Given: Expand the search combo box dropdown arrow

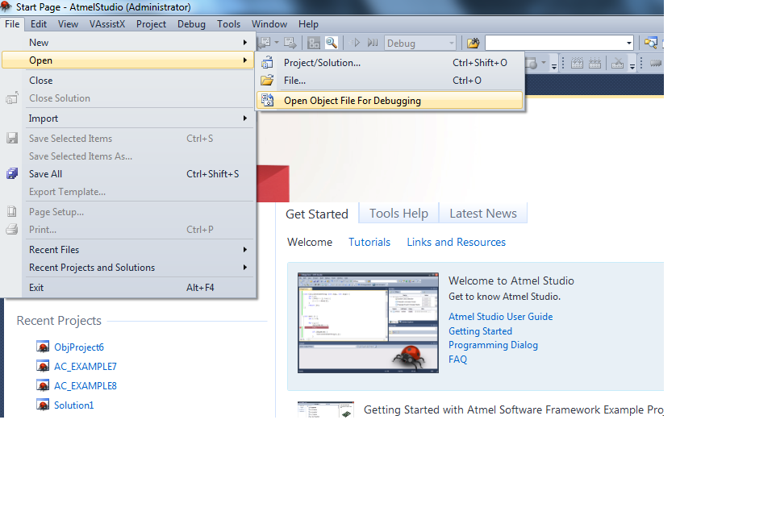Looking at the screenshot, I should [628, 43].
